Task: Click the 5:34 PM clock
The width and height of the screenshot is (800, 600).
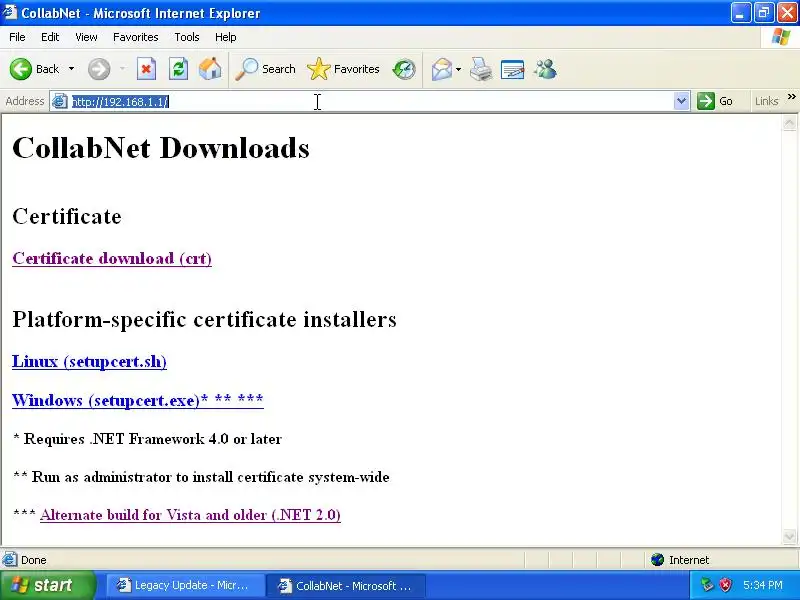Action: pyautogui.click(x=763, y=585)
